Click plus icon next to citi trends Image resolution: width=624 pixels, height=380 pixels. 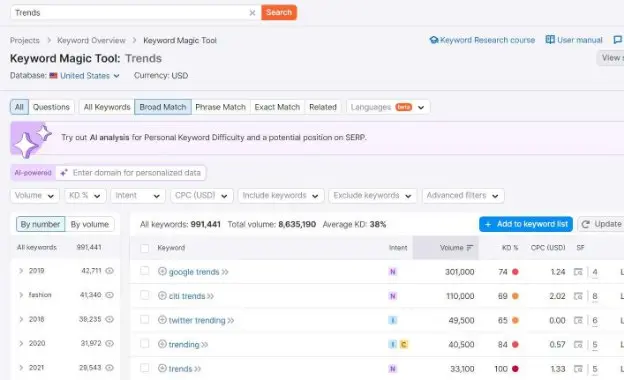pyautogui.click(x=162, y=296)
